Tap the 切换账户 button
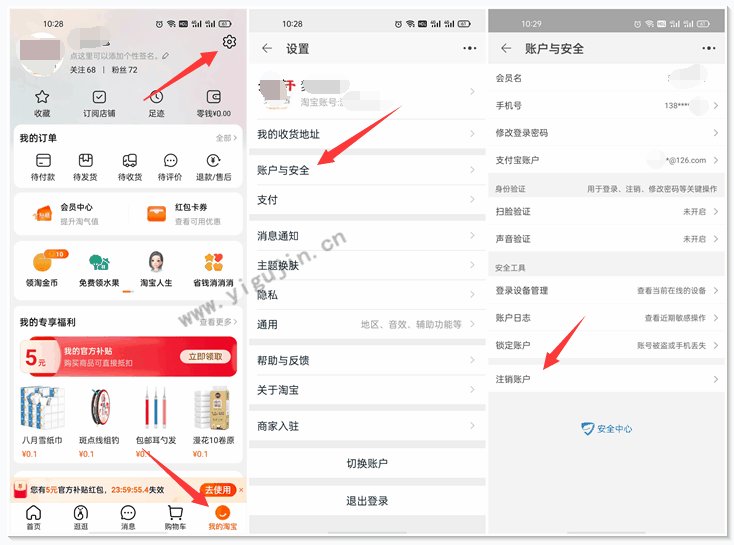The image size is (734, 545). (367, 464)
